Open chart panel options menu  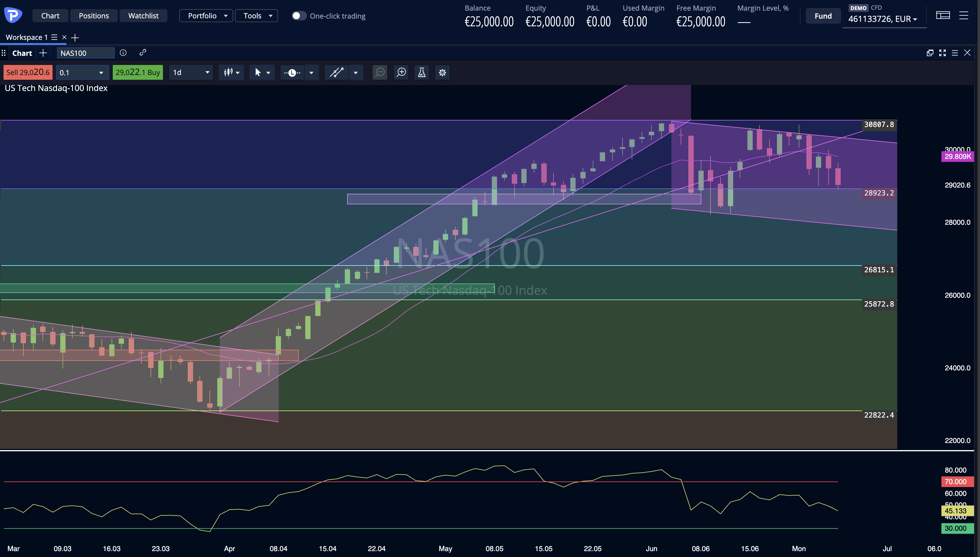[955, 53]
